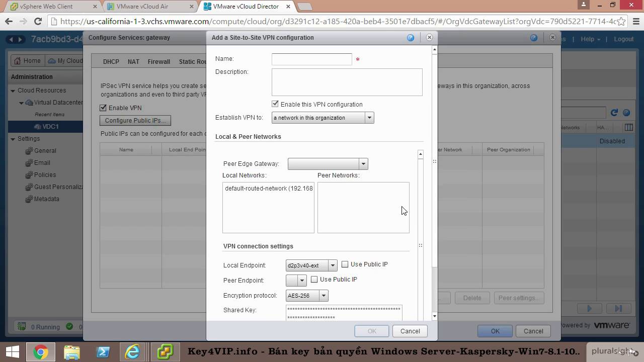Click help icon in Configure Services dialog
This screenshot has height=362, width=644.
pyautogui.click(x=534, y=38)
